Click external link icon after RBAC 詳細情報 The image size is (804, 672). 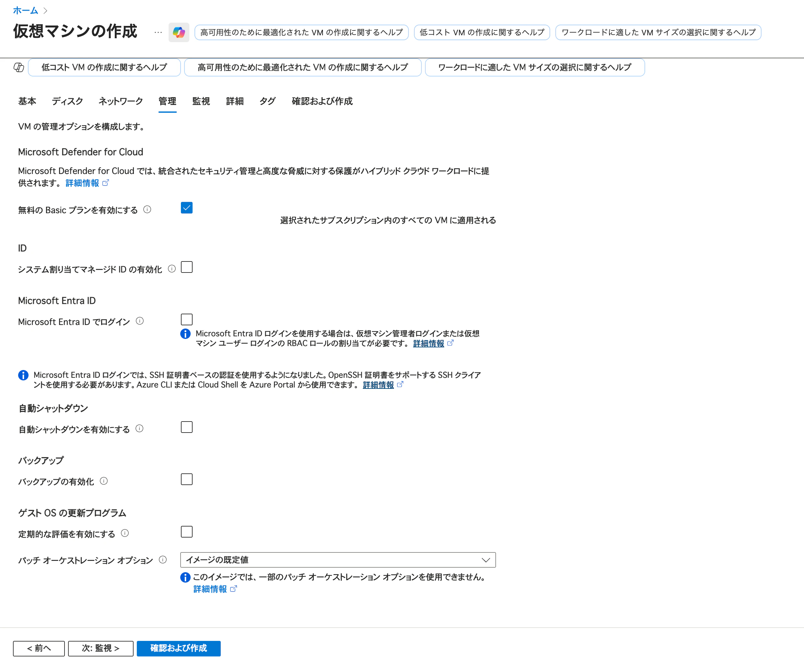click(451, 343)
